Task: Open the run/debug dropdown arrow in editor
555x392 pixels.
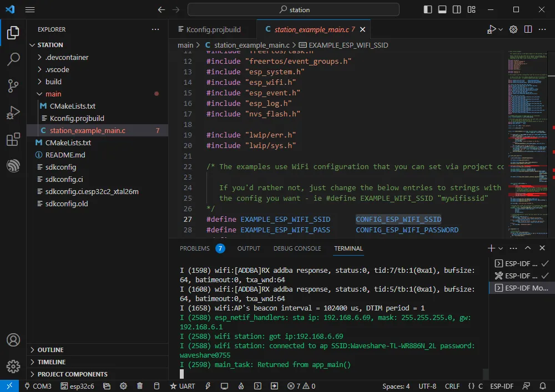Action: (x=501, y=29)
